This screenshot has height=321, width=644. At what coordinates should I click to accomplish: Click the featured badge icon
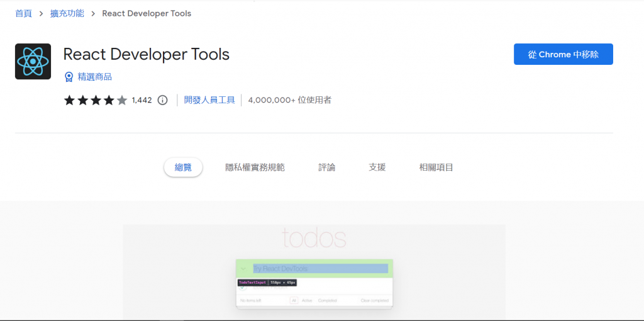pos(69,77)
